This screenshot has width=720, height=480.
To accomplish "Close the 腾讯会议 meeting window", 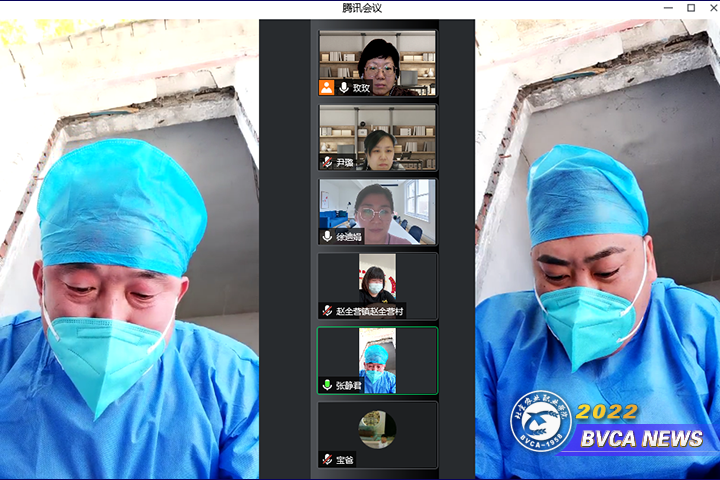I will click(x=710, y=8).
